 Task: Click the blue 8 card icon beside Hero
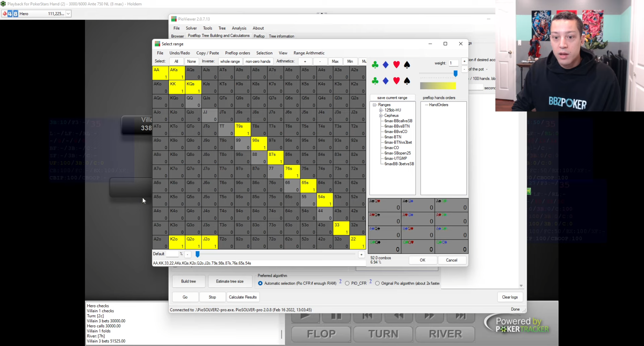(x=16, y=14)
